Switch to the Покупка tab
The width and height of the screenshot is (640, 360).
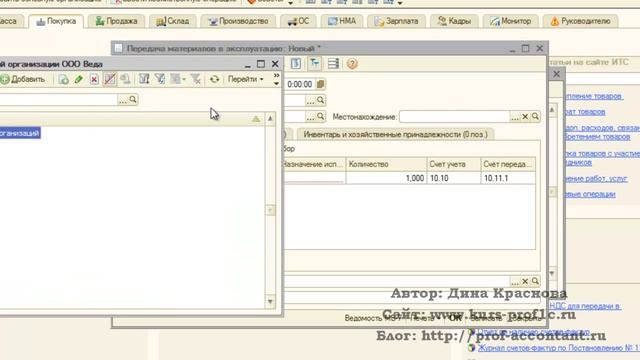(56, 21)
